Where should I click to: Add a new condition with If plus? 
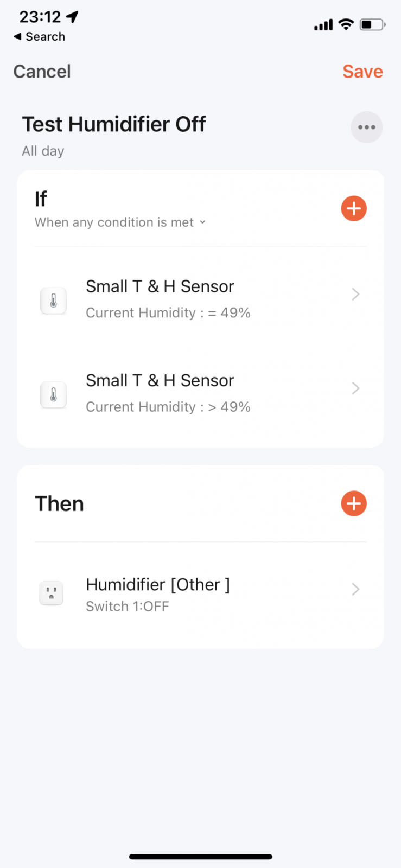354,208
